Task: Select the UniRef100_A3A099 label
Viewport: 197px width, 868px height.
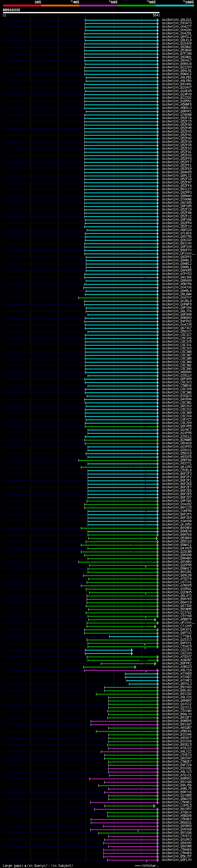Action: point(176,521)
